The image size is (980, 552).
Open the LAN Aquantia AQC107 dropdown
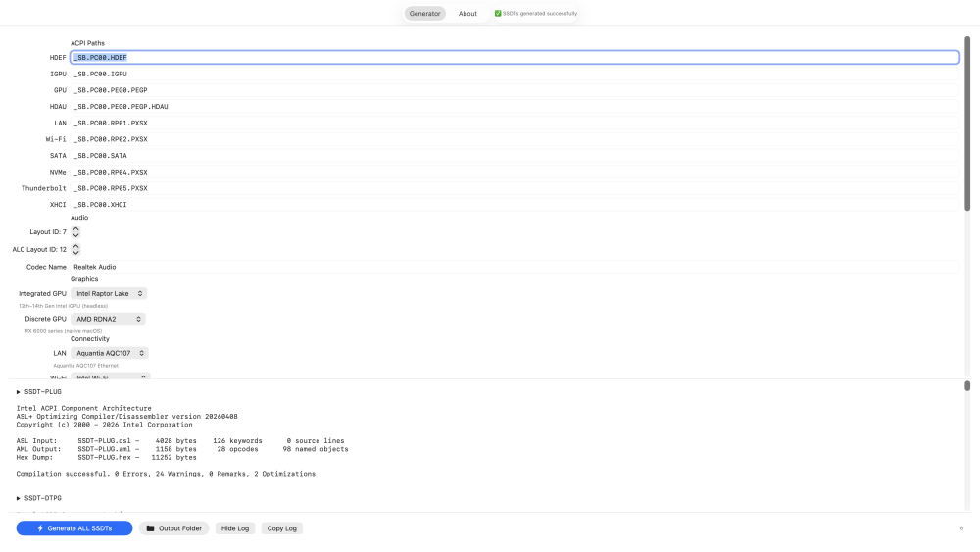point(110,353)
